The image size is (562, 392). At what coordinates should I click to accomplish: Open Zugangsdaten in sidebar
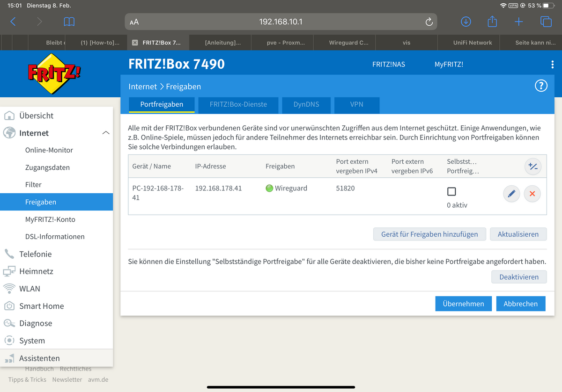click(x=47, y=167)
